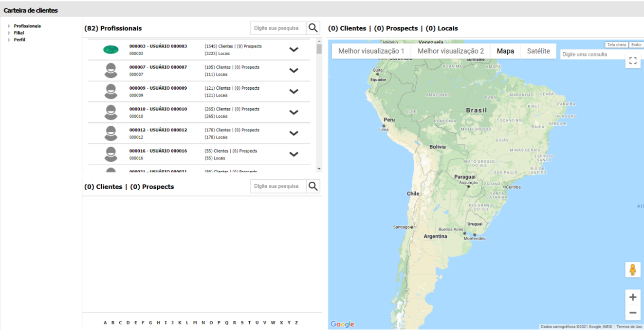The image size is (644, 330).
Task: Switch to Melhor visualização 2
Action: 451,51
